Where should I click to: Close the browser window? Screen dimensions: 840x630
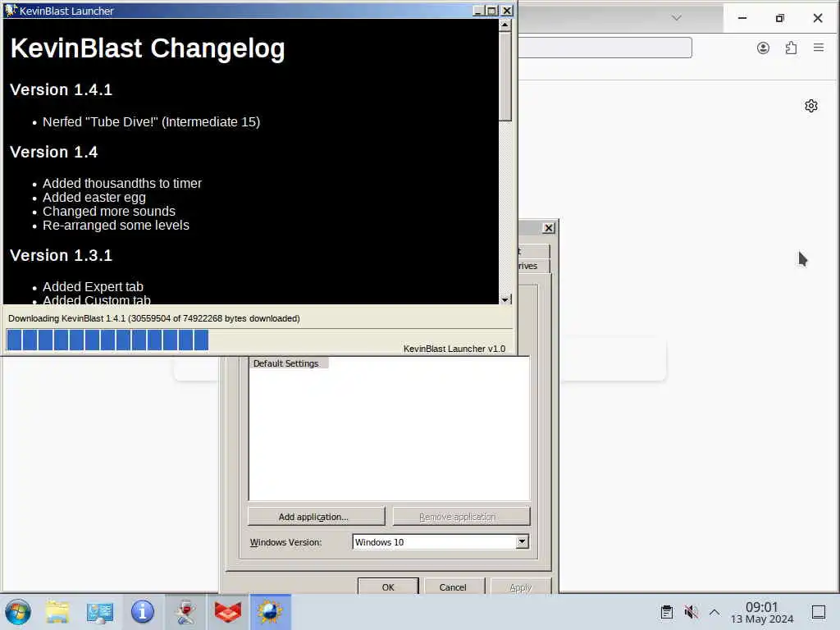(x=818, y=18)
